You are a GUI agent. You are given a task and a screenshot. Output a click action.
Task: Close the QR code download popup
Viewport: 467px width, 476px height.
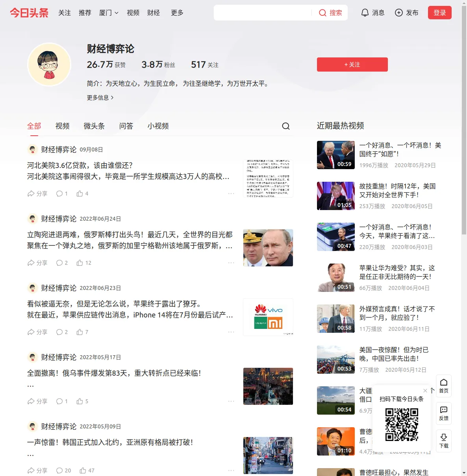point(425,391)
